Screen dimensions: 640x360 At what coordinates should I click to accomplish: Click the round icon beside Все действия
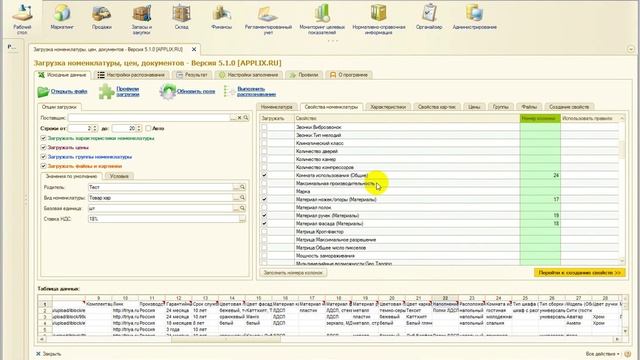(627, 354)
